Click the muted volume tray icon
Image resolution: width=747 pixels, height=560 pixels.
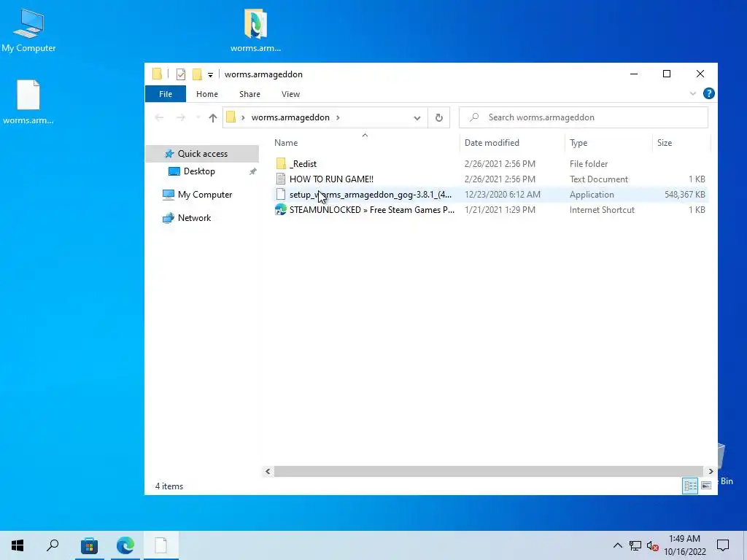[653, 545]
